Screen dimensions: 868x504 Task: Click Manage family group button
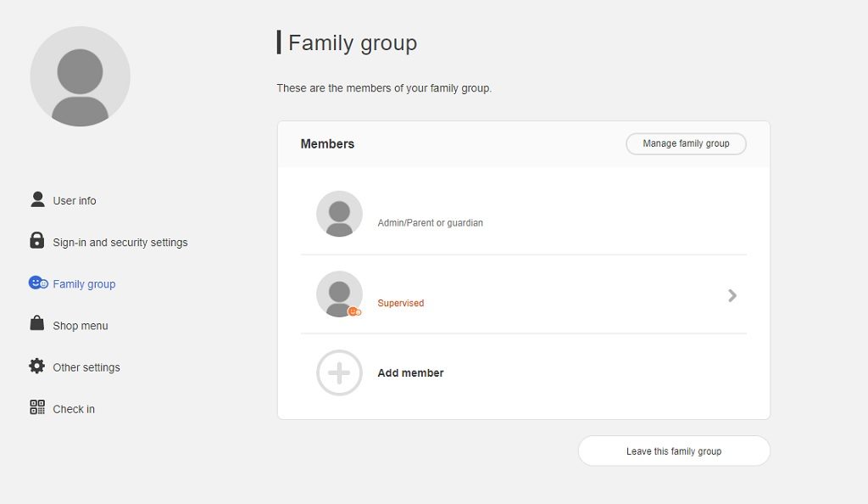[x=686, y=144]
